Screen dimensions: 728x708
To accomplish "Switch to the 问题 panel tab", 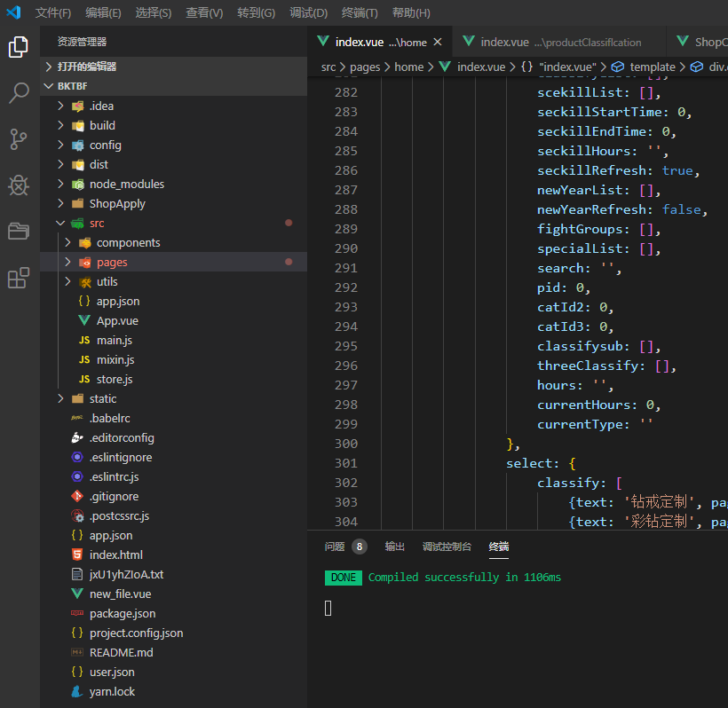I will pos(335,547).
